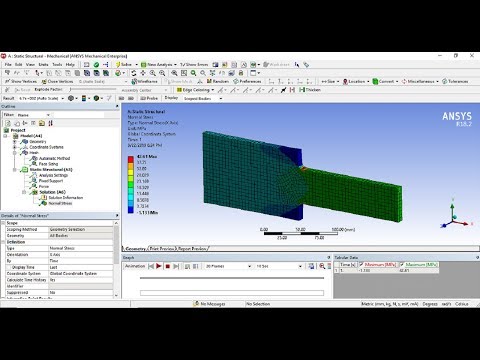Toggle the Maximum [MPa] column checkbox
The height and width of the screenshot is (360, 480).
tap(402, 264)
